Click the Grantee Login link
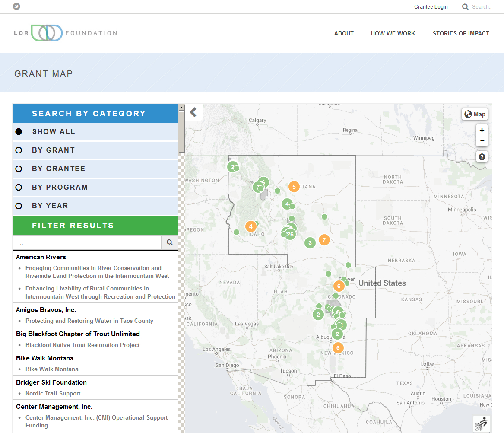504x433 pixels. pos(431,7)
